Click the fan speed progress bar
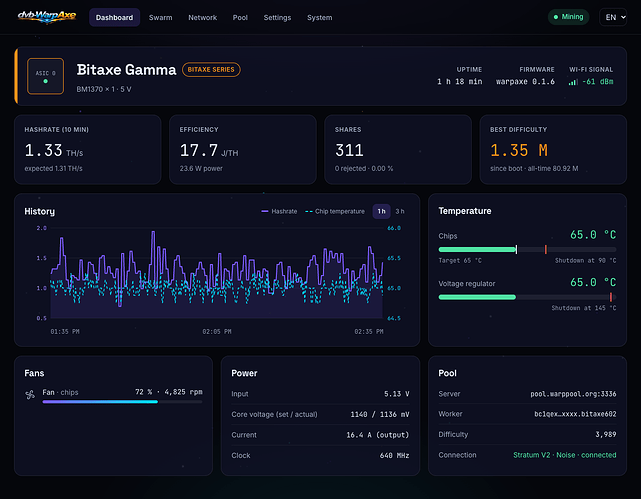Screen dimensions: 641x499 point(122,402)
